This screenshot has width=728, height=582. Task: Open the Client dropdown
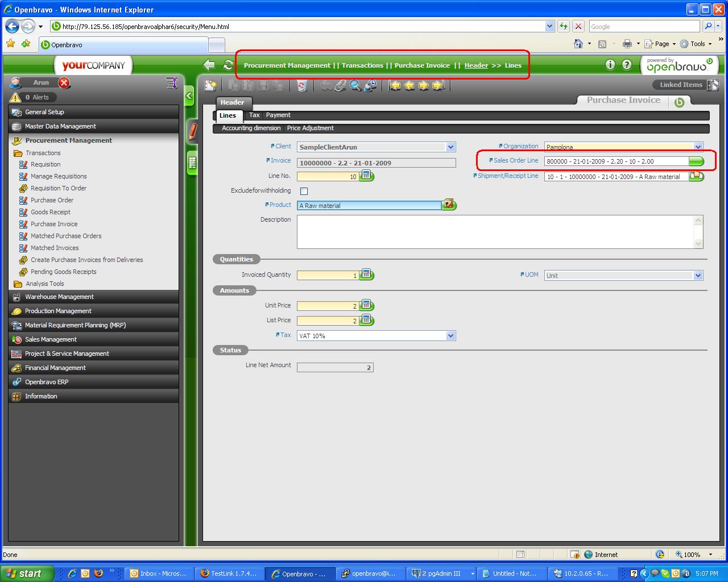click(451, 147)
